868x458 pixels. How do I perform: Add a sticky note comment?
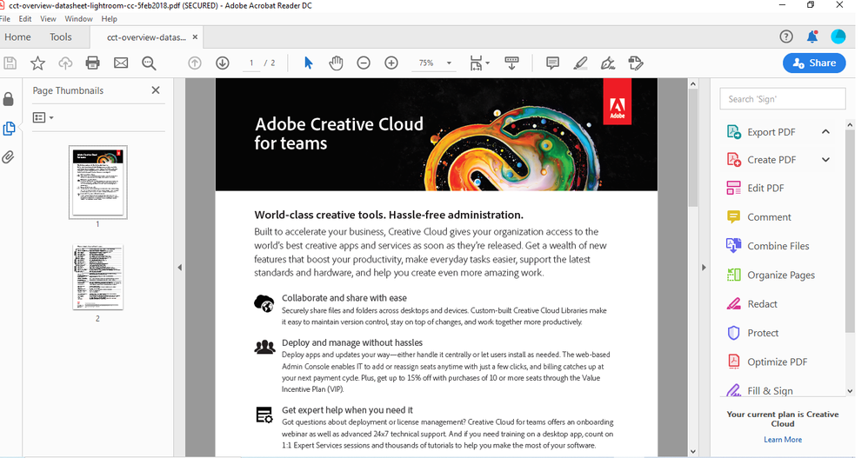(552, 63)
